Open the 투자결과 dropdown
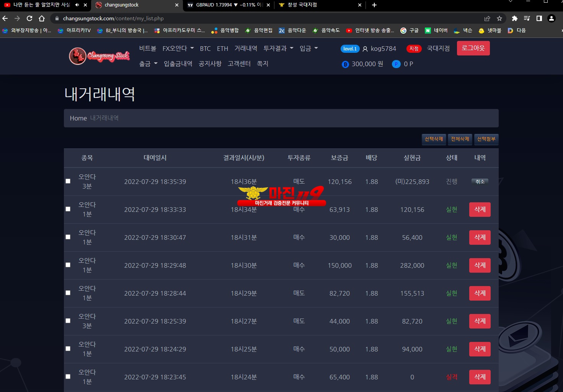 tap(278, 48)
